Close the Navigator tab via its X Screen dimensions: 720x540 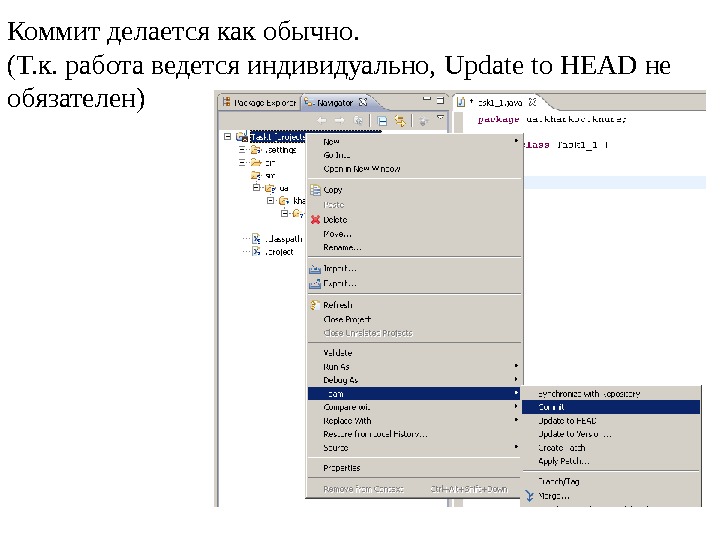pos(363,101)
